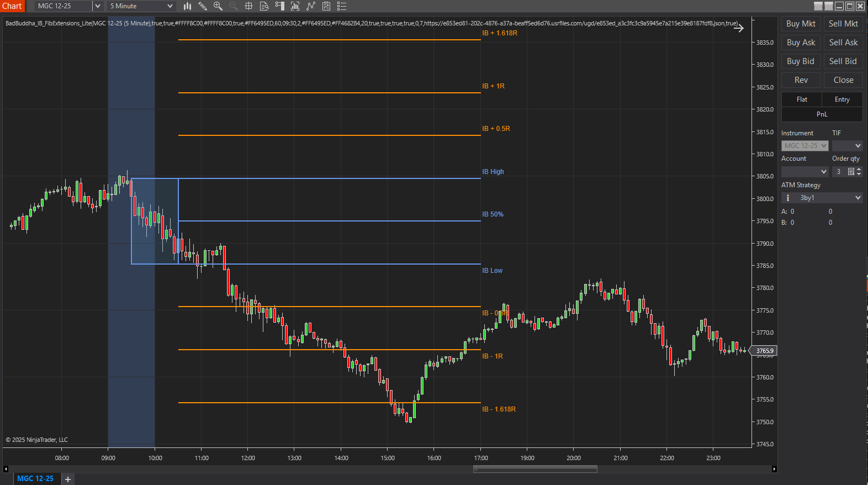
Task: Click the order qty input field
Action: [x=839, y=172]
